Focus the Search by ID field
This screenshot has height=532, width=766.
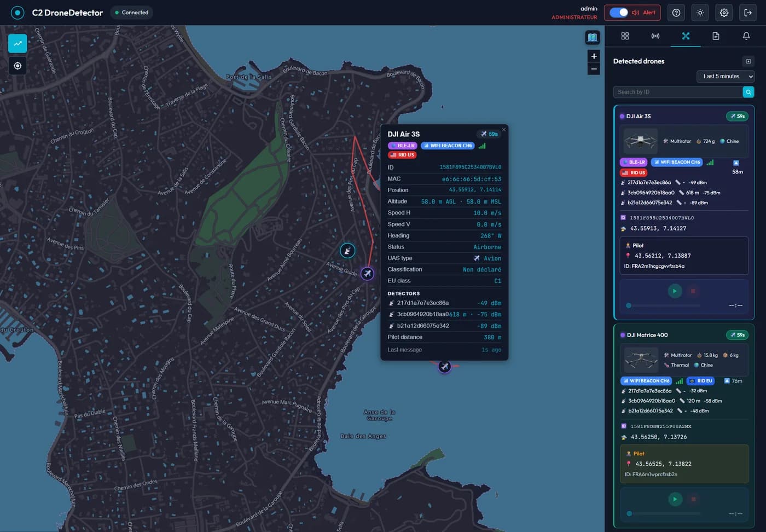click(x=677, y=92)
